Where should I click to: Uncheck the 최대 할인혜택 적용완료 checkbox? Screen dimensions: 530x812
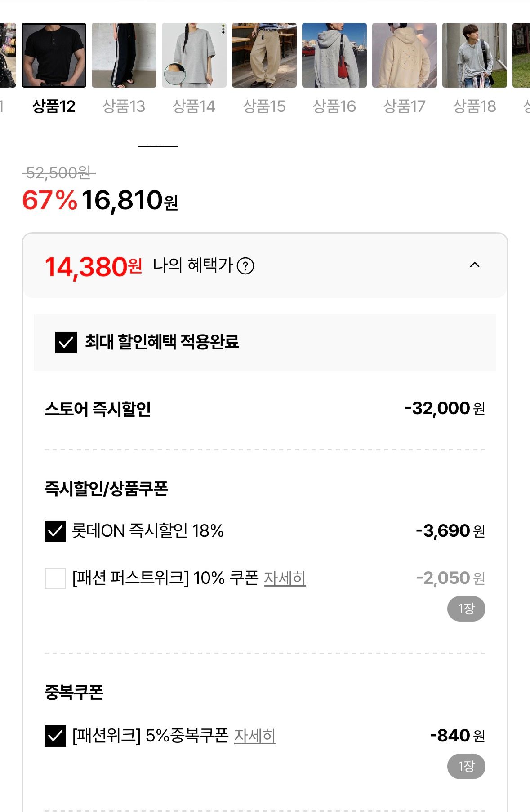[x=66, y=343]
